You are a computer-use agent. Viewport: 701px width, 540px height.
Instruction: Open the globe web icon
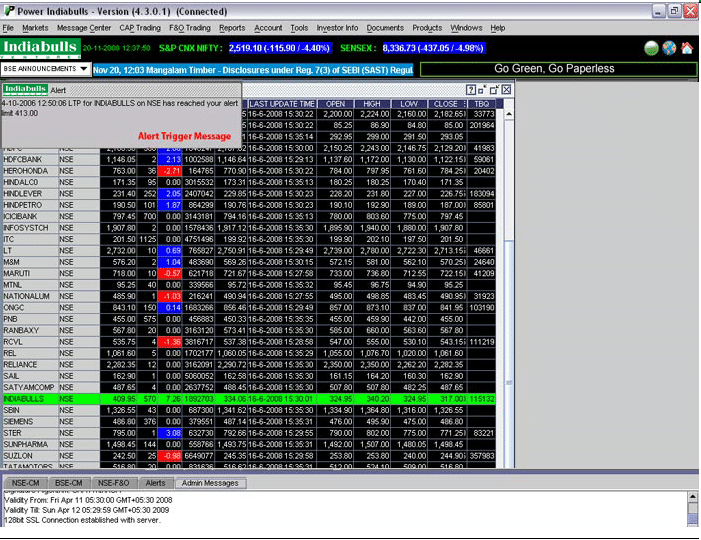click(668, 47)
